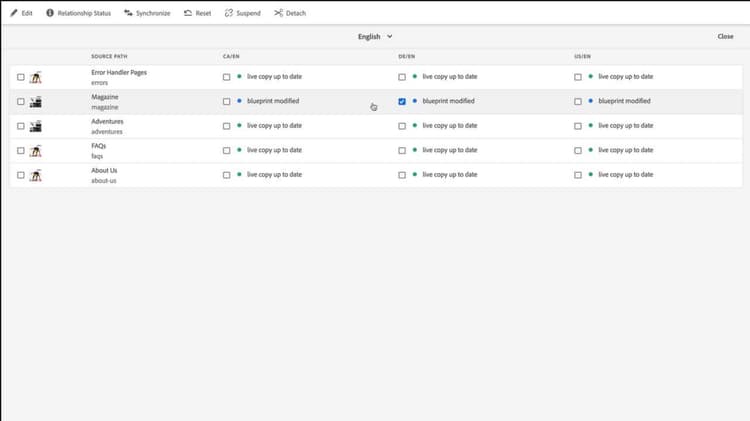Select the FAQs row checkbox
Viewport: 750px width, 421px height.
click(x=21, y=151)
